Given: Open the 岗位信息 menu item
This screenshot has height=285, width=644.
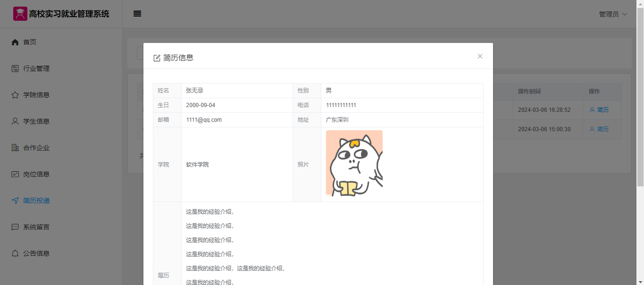Looking at the screenshot, I should click(61, 174).
